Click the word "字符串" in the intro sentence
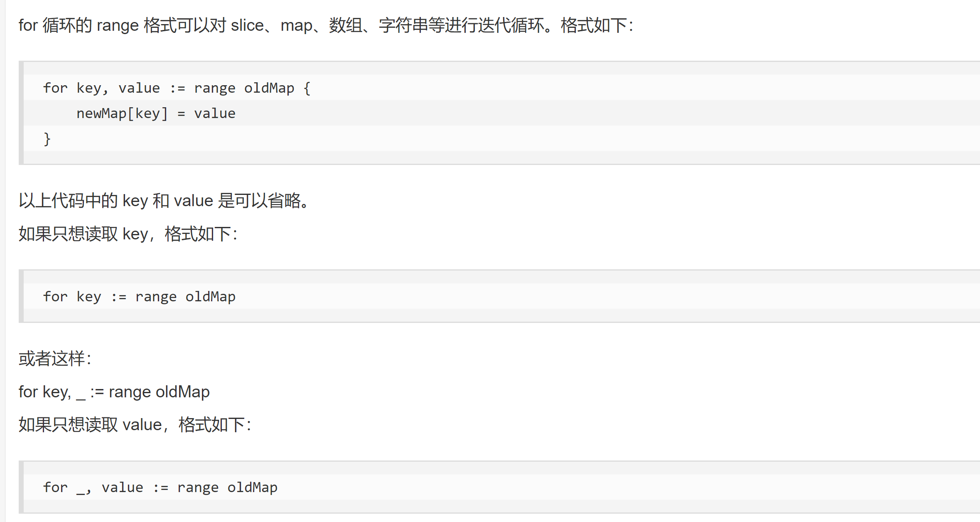Image resolution: width=980 pixels, height=522 pixels. [x=403, y=25]
